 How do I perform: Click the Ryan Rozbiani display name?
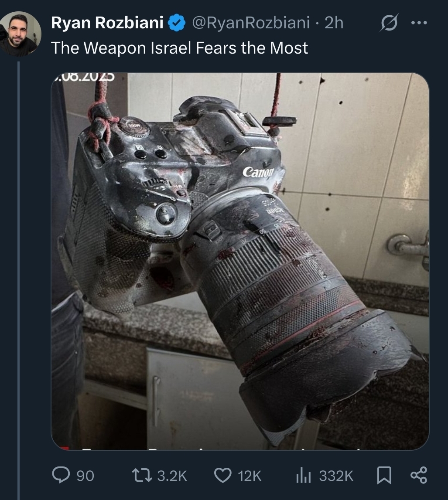107,23
